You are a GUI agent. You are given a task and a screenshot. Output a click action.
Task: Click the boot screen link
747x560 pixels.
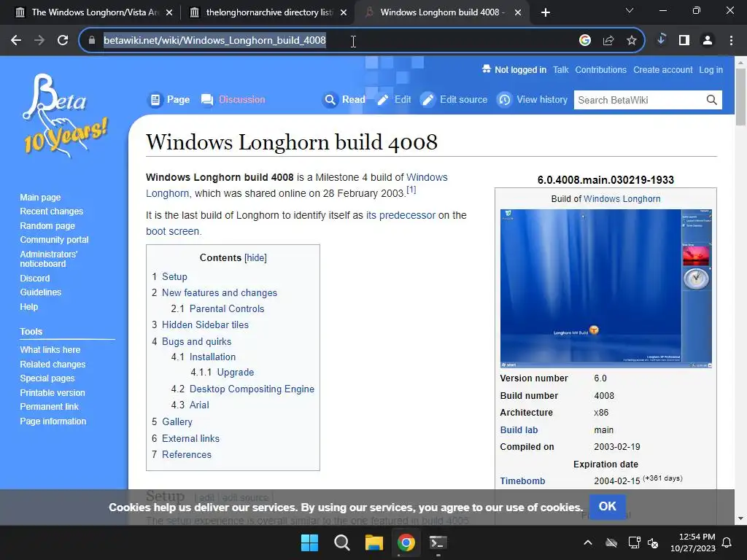pos(173,231)
